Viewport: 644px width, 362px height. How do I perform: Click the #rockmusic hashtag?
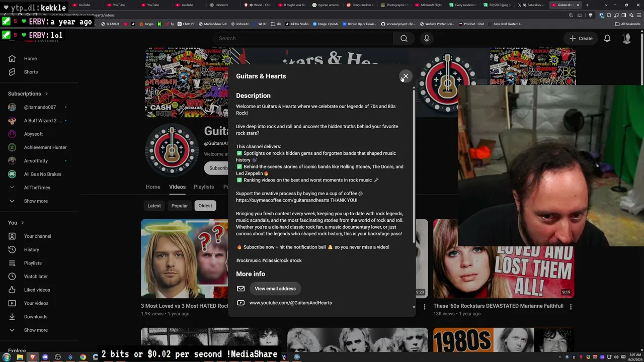249,260
